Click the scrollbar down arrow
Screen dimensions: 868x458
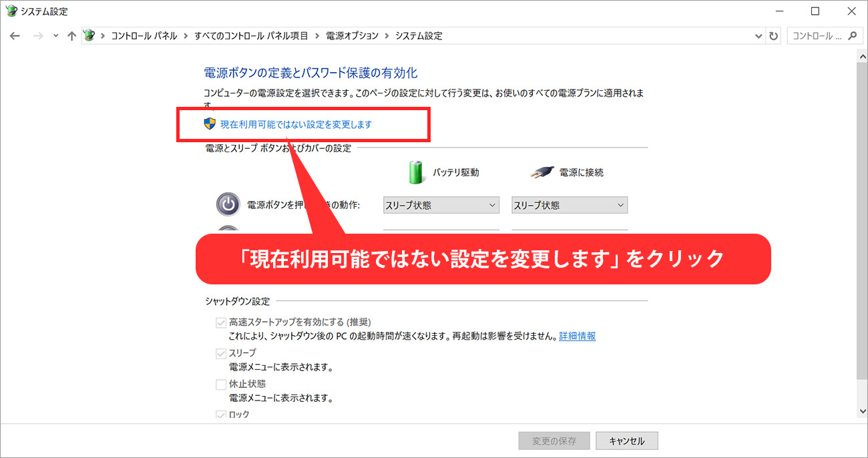pyautogui.click(x=861, y=412)
